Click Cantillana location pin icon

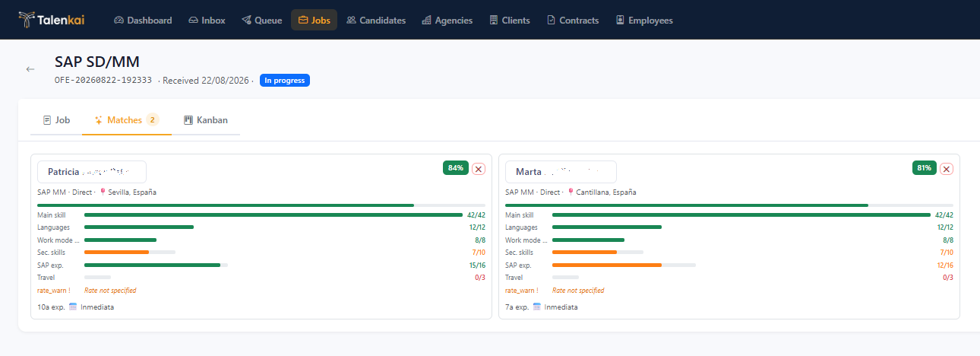571,192
